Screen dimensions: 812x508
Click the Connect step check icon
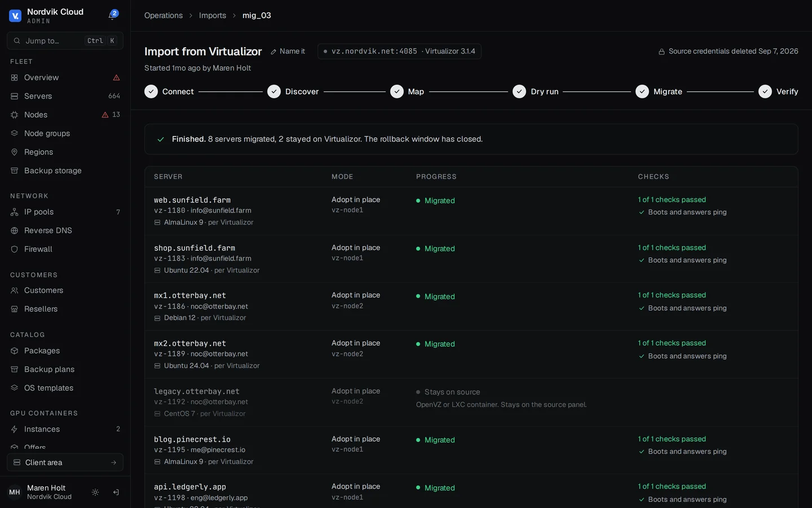(x=151, y=91)
